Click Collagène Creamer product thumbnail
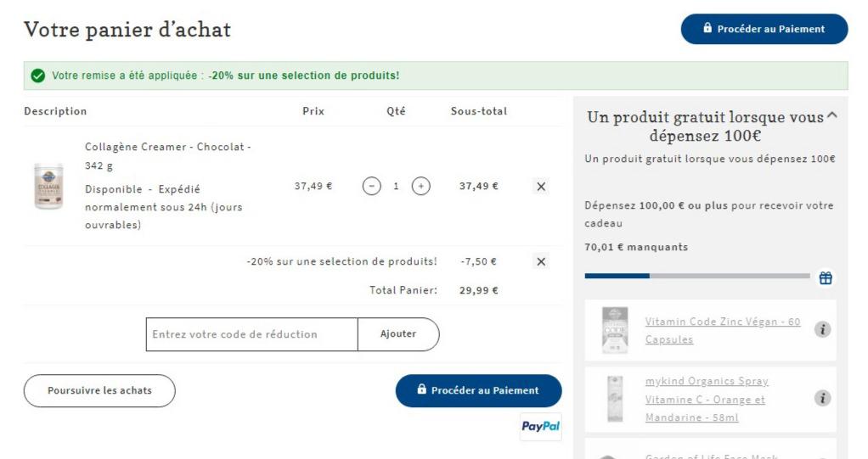Viewport: 868px width, 459px height. [x=48, y=187]
